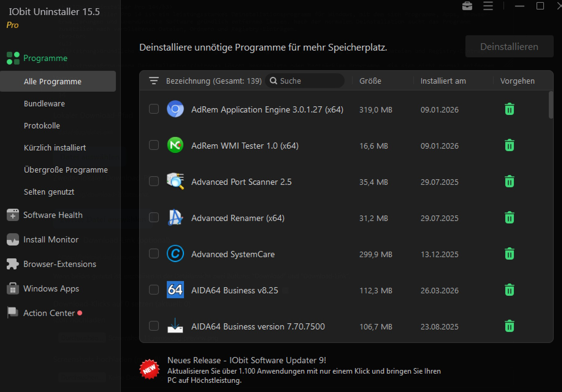Sort by Größe column header

coord(370,81)
